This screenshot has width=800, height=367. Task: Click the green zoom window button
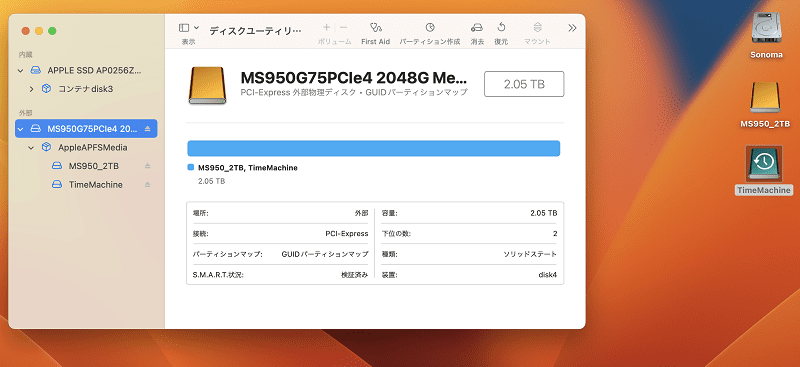tap(52, 31)
